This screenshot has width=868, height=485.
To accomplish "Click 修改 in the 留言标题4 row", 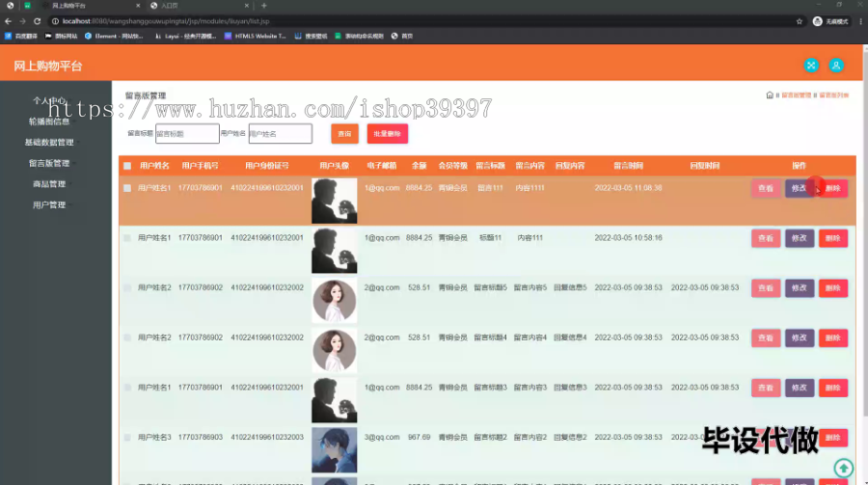I will 799,337.
